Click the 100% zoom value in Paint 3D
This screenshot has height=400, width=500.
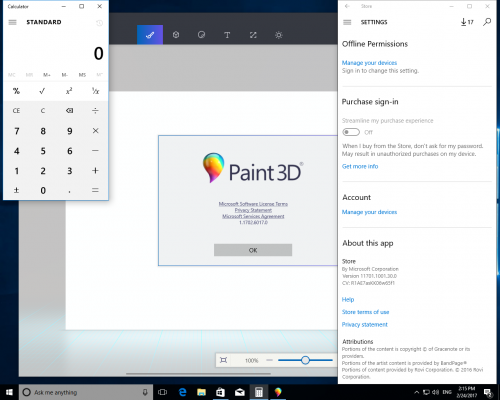point(252,360)
